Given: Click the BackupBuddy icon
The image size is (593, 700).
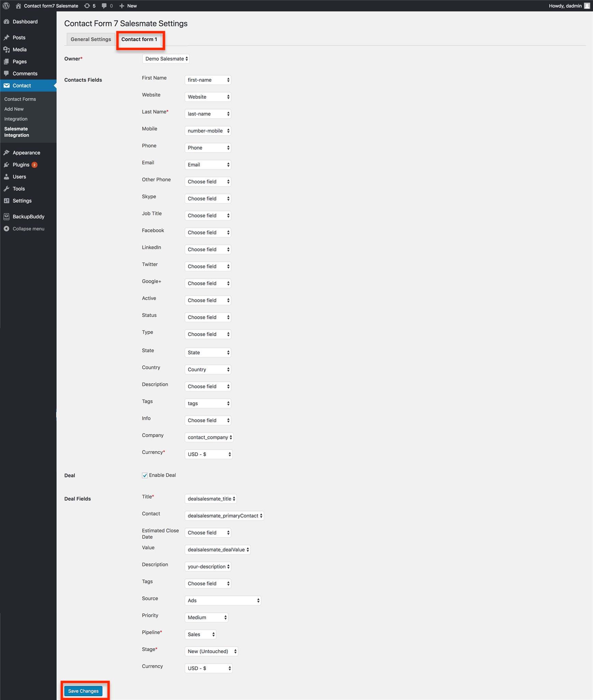Looking at the screenshot, I should coord(6,217).
